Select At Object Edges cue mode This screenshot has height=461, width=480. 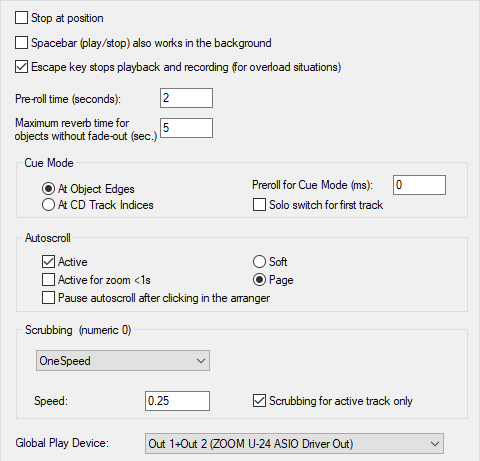(x=48, y=189)
